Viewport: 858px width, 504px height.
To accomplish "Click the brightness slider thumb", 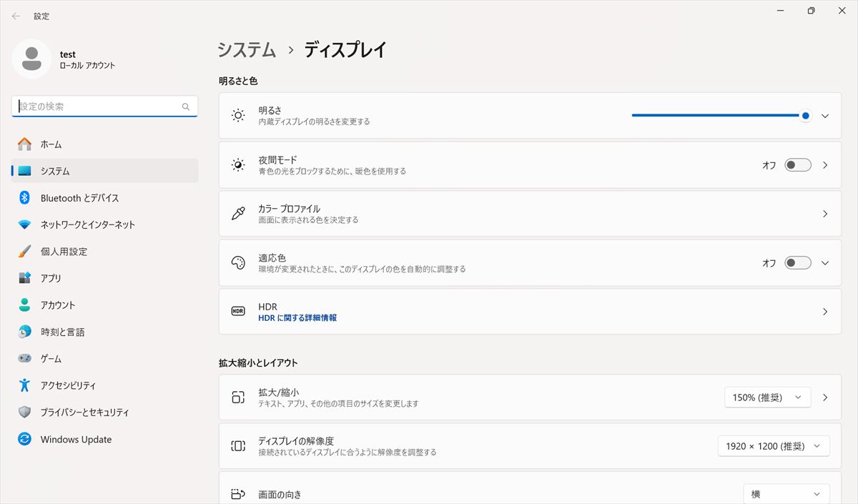I will point(806,116).
